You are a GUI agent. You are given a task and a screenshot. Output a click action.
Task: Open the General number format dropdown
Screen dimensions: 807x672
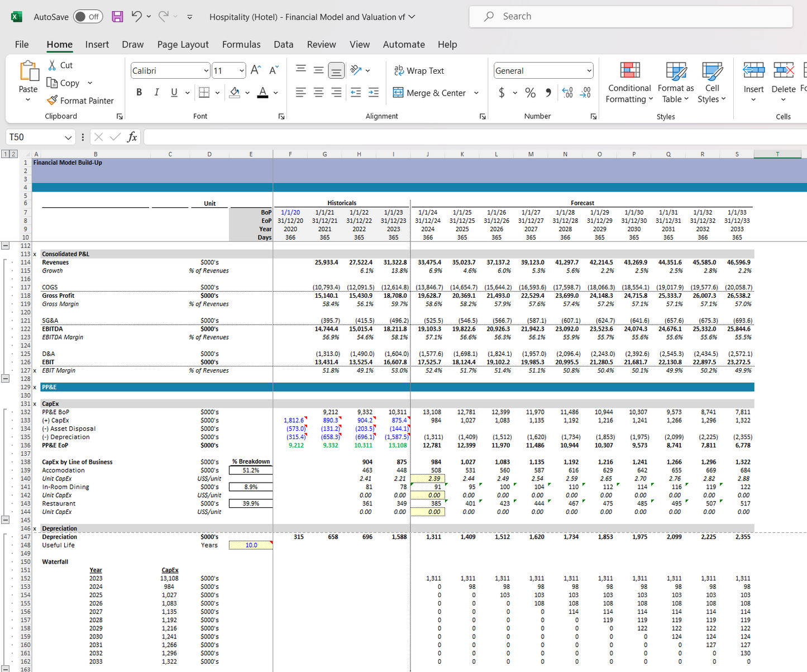coord(589,71)
